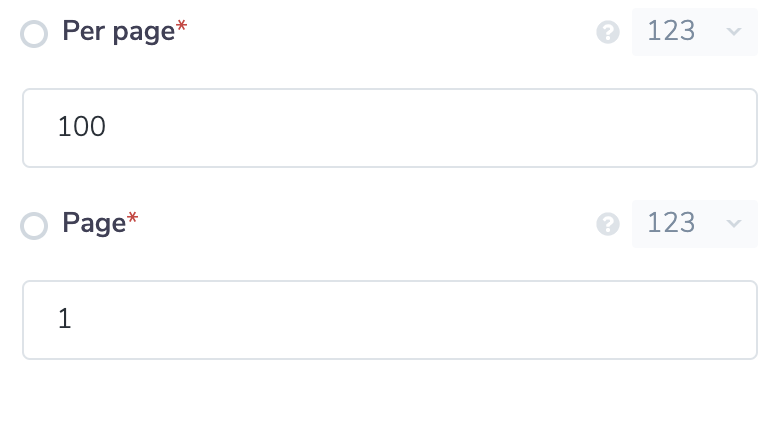780x426 pixels.
Task: Click the chevron arrow in Per page type selector
Action: 733,33
